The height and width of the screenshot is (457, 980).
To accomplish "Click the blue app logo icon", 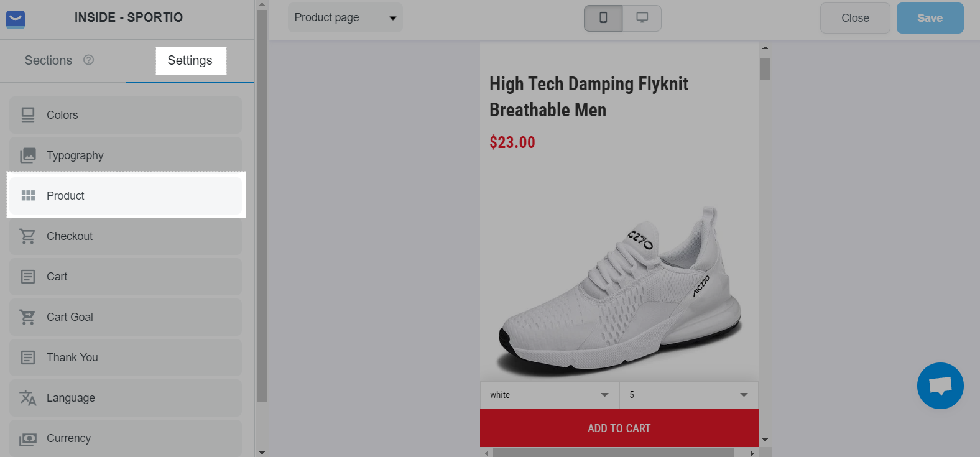I will coord(16,19).
